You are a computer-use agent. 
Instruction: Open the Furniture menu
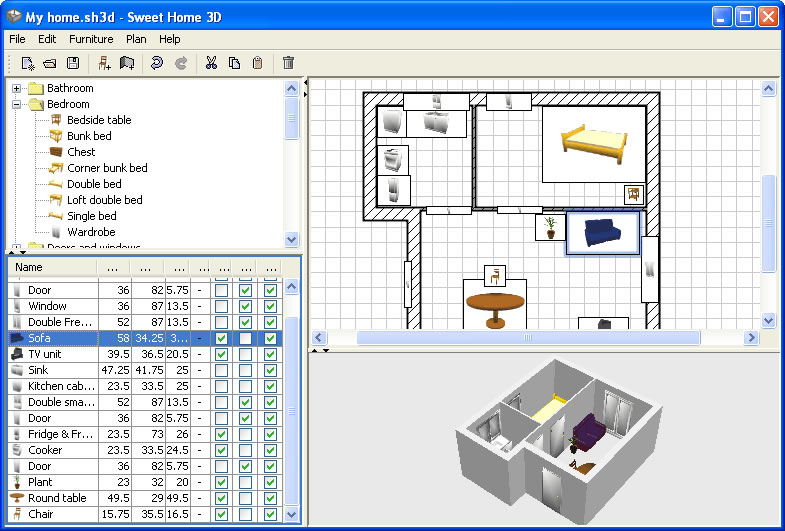pos(91,39)
